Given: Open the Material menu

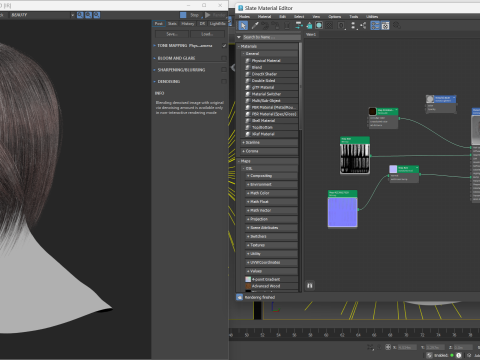Looking at the screenshot, I should (x=264, y=17).
